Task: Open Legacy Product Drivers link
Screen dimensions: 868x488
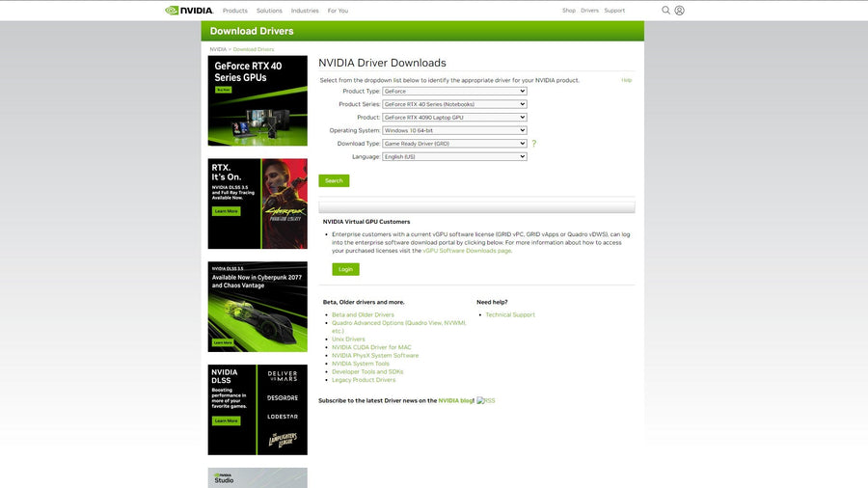Action: pos(364,380)
